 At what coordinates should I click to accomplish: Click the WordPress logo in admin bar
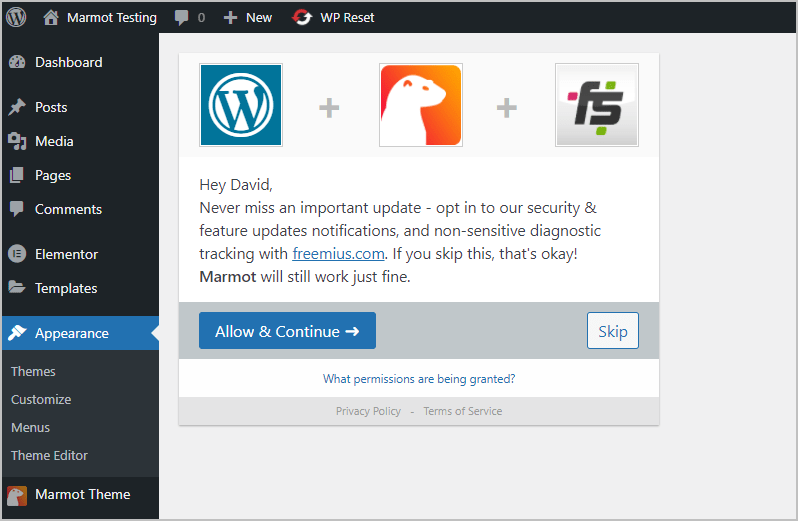click(16, 17)
